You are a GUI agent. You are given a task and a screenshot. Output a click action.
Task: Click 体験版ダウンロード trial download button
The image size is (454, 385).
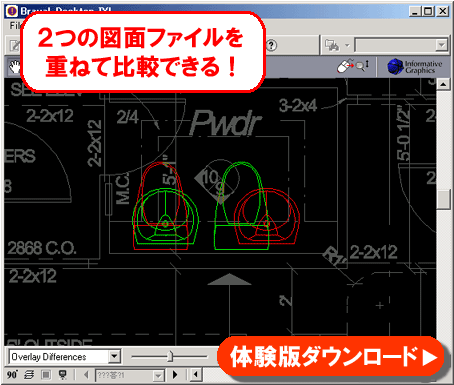pos(332,357)
